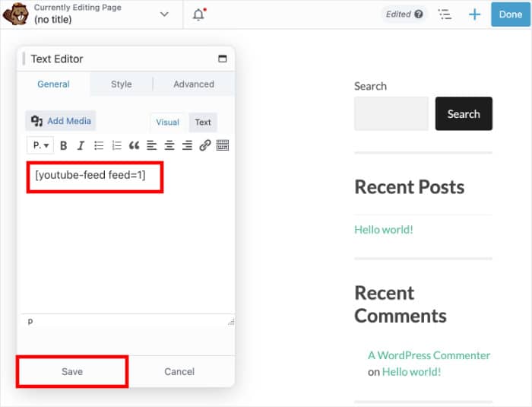Click the 'Search' label above the search field
Viewport: 532px width, 407px height.
pos(370,86)
